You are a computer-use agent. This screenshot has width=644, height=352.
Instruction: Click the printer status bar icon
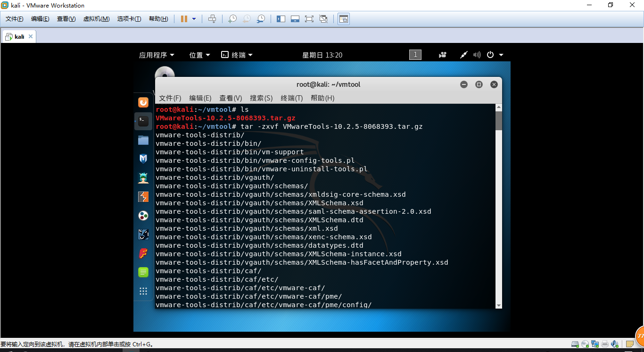605,344
